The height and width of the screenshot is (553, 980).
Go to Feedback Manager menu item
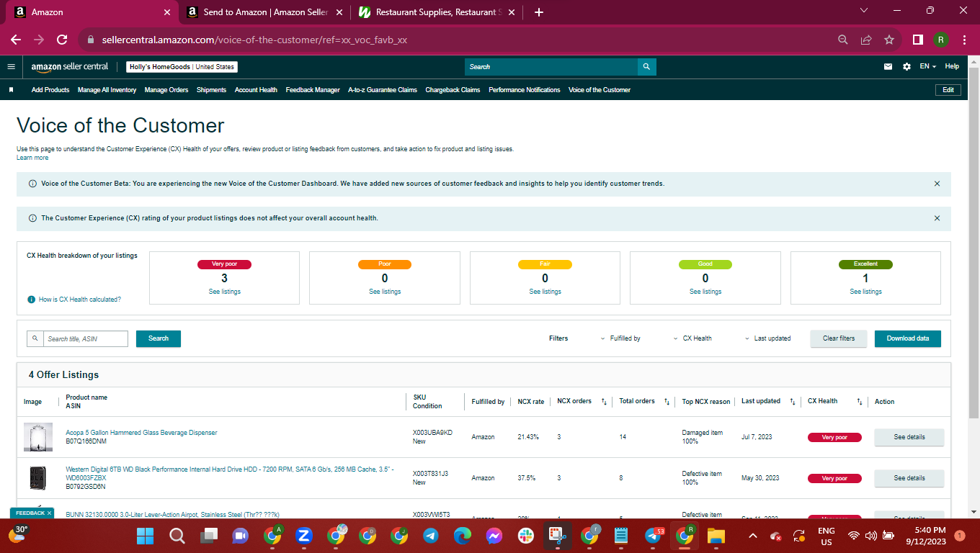[313, 90]
